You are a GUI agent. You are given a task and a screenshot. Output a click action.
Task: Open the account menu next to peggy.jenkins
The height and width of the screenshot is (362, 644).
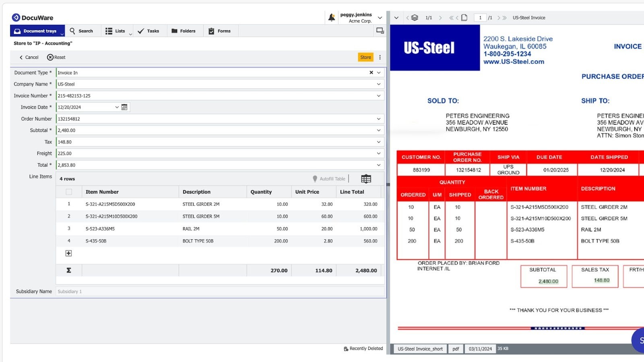tap(380, 17)
